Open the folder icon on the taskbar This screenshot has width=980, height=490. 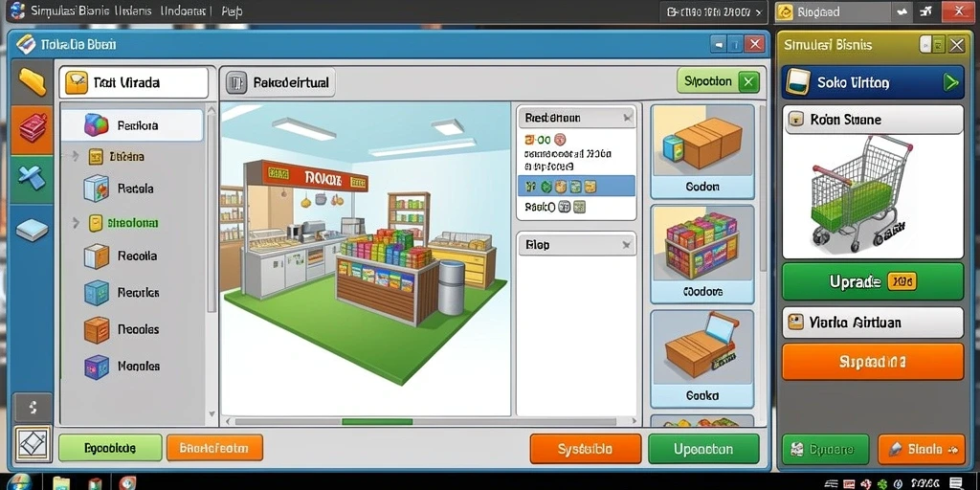(62, 482)
